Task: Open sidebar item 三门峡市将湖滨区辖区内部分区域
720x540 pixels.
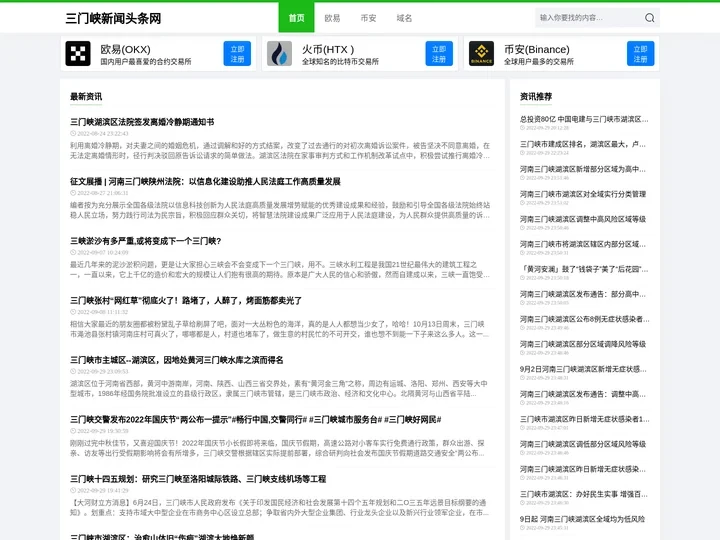Action: (x=583, y=244)
